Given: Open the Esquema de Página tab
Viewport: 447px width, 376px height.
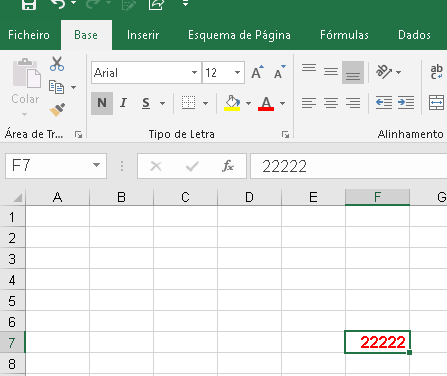Looking at the screenshot, I should coord(239,35).
